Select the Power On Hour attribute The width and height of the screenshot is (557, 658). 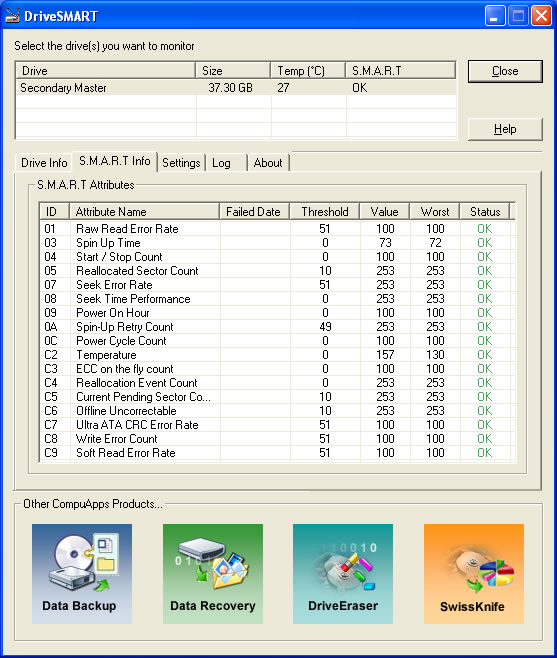tap(277, 313)
